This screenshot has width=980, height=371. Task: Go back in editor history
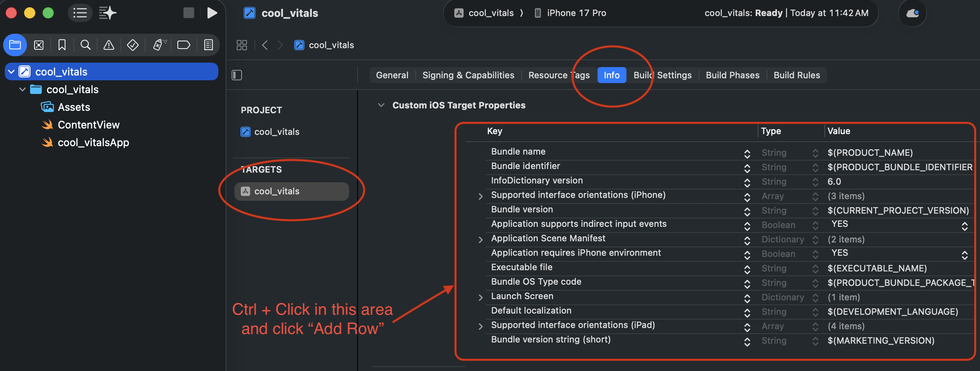[265, 45]
